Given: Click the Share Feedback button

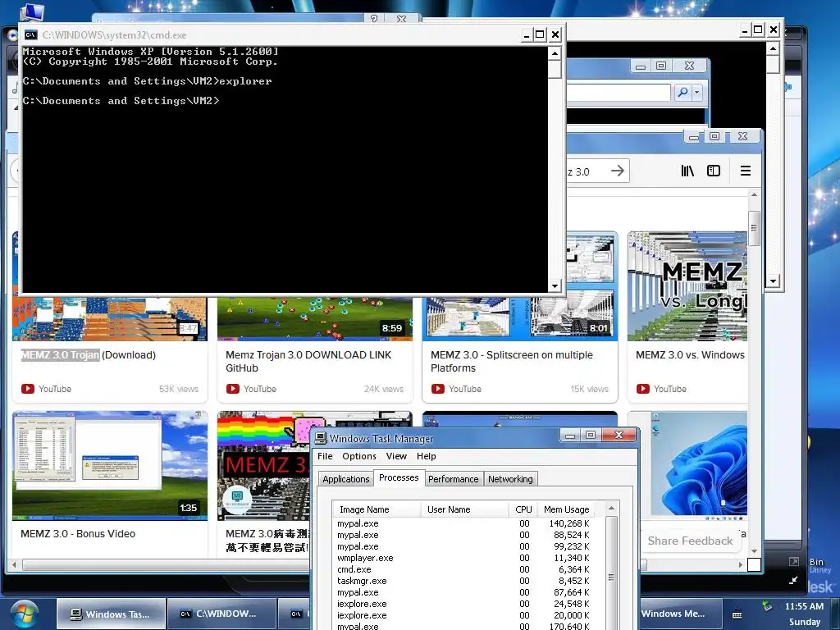Looking at the screenshot, I should click(690, 541).
